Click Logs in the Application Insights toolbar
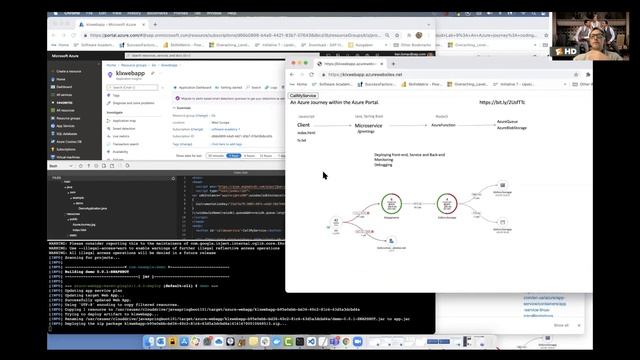This screenshot has height=360, width=640. pyautogui.click(x=271, y=87)
